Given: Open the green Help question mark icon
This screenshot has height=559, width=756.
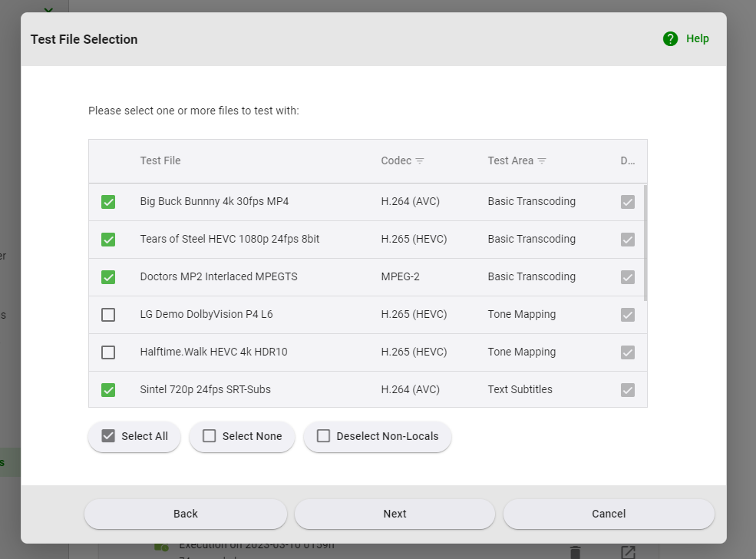Looking at the screenshot, I should pyautogui.click(x=670, y=38).
